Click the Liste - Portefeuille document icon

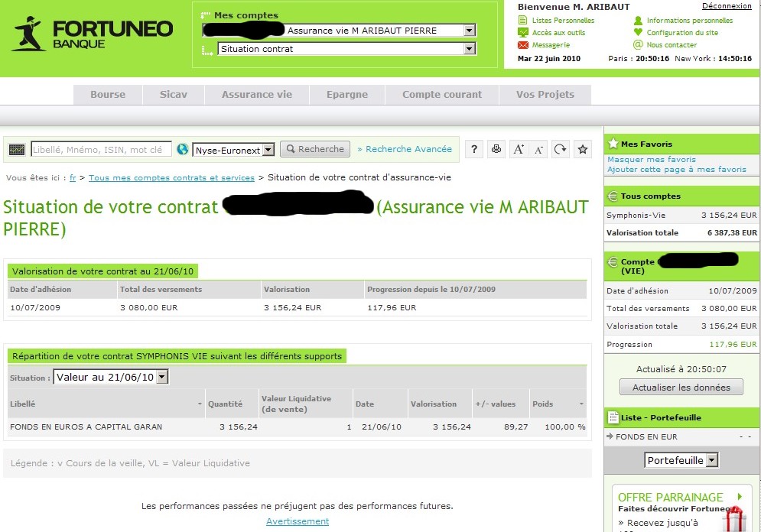[613, 417]
